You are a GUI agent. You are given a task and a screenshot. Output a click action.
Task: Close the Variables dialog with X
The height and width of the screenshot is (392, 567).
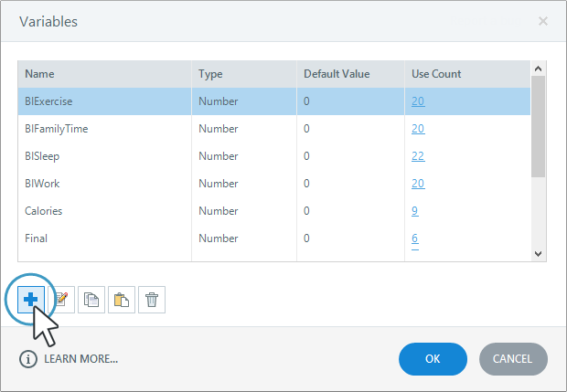(x=543, y=20)
